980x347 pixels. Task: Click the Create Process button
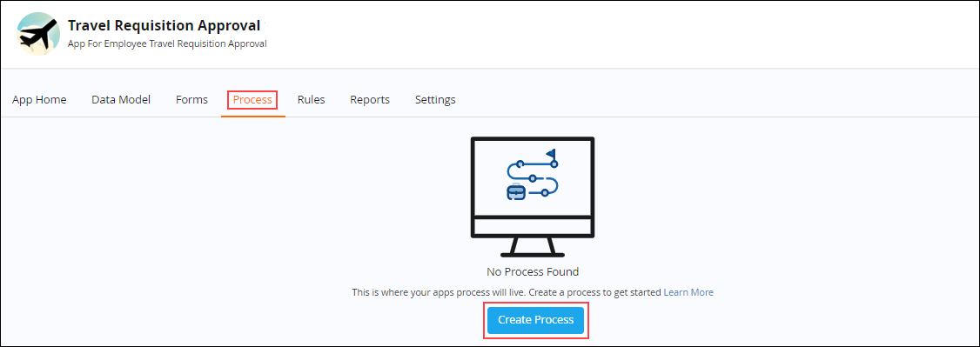[x=535, y=320]
